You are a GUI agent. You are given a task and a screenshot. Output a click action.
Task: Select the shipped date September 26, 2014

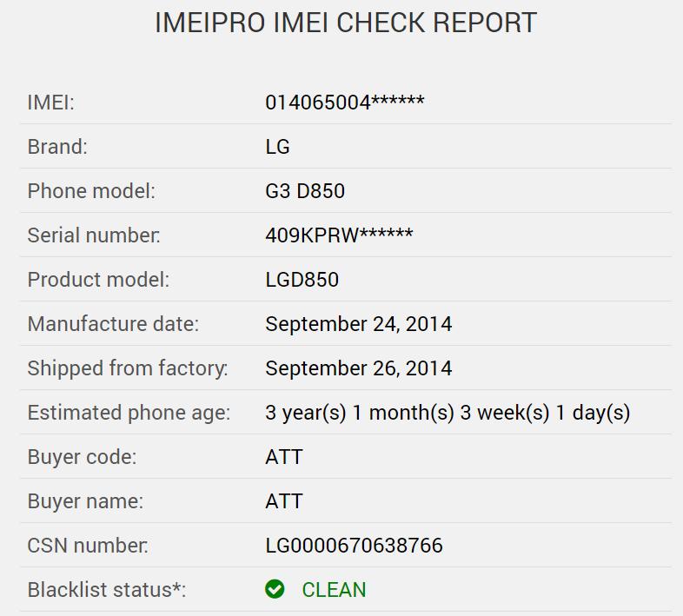pyautogui.click(x=359, y=368)
